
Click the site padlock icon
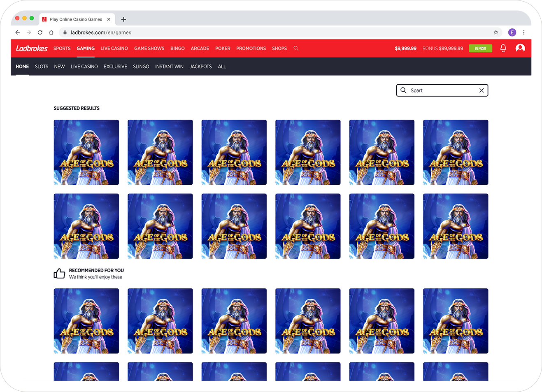click(65, 32)
